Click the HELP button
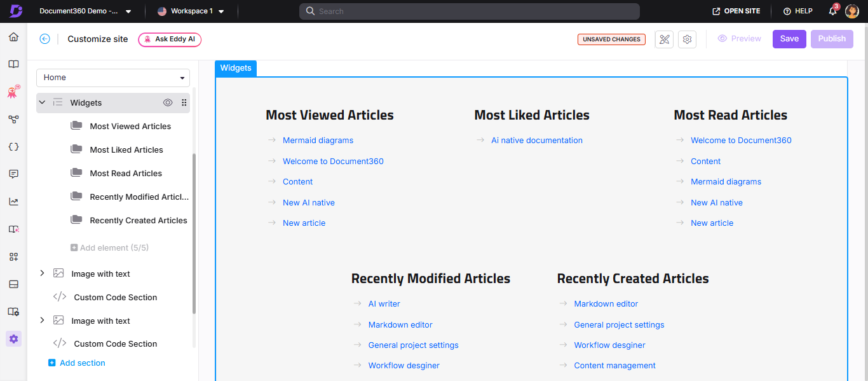This screenshot has width=868, height=381. coord(797,11)
